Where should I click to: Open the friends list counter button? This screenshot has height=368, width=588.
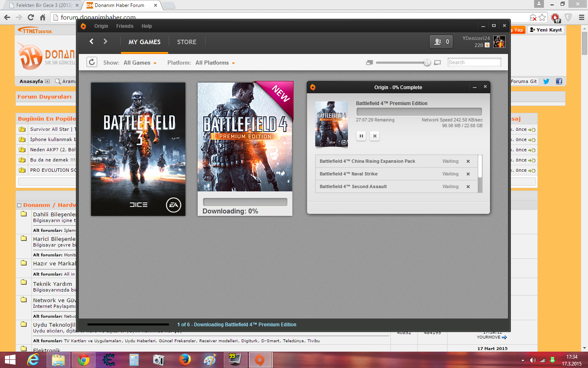point(441,42)
